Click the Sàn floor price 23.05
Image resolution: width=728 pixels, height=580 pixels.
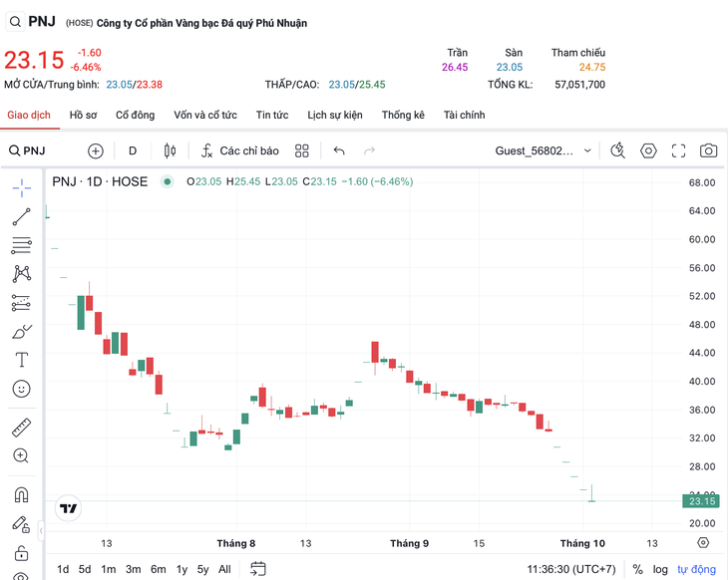510,68
